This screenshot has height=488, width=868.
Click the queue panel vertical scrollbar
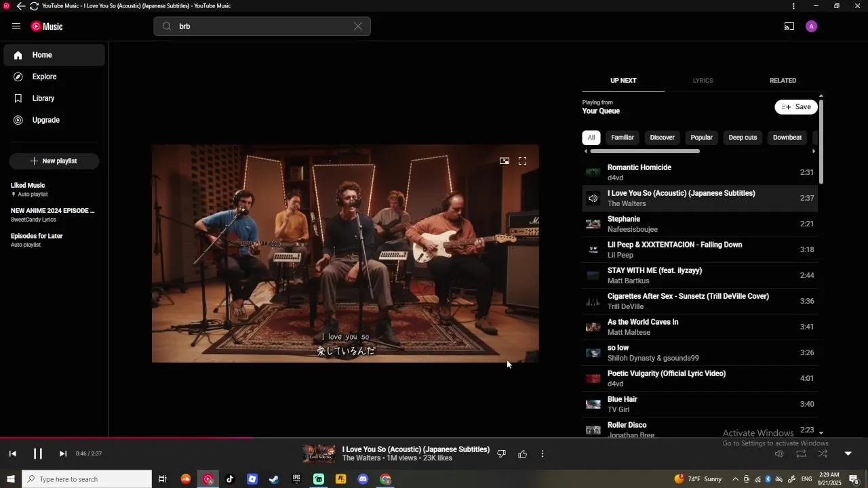821,141
